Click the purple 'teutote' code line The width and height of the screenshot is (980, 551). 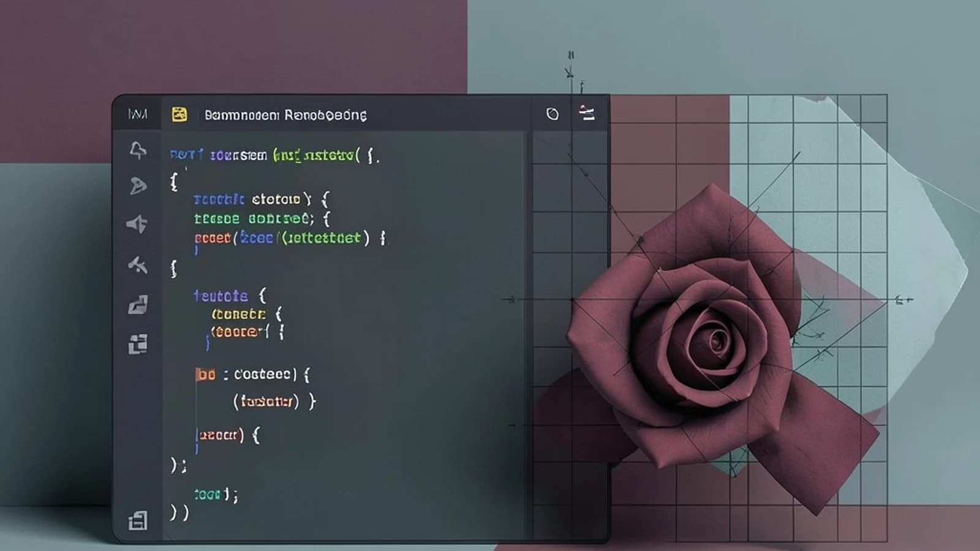230,296
